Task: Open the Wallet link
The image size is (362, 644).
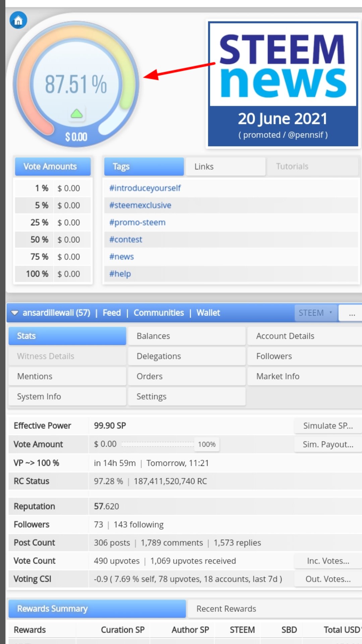Action: point(208,313)
